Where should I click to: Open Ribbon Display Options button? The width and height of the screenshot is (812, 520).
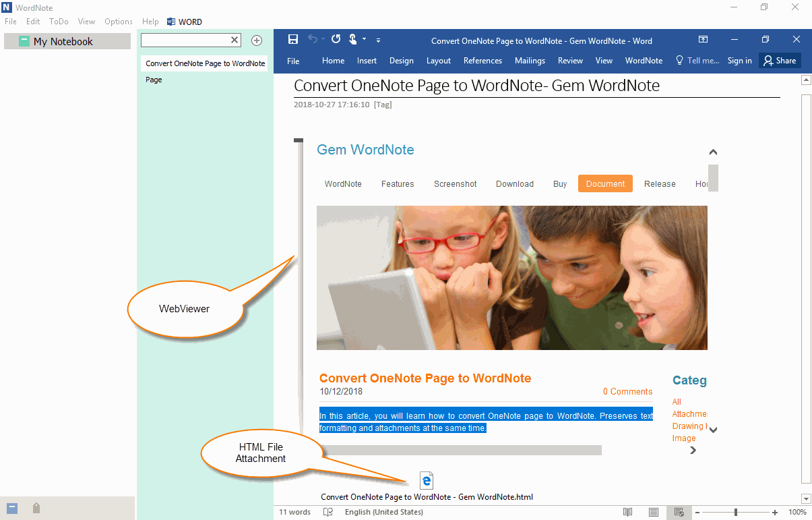pos(703,40)
